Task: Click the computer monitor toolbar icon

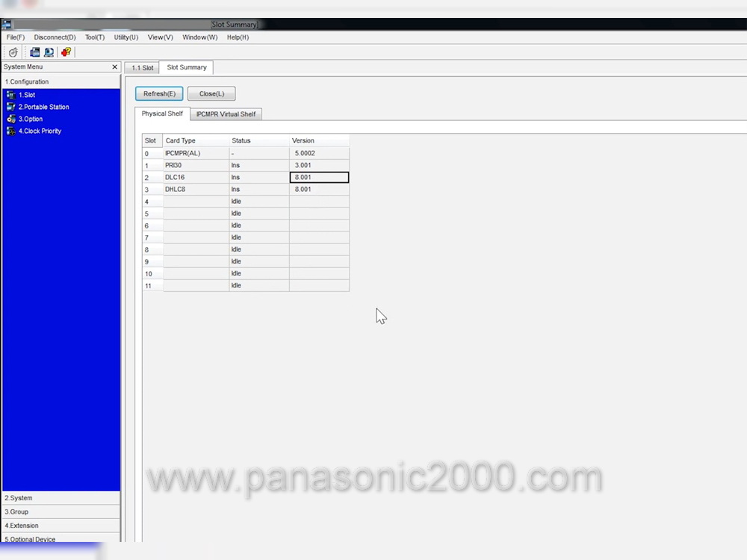Action: pos(49,52)
